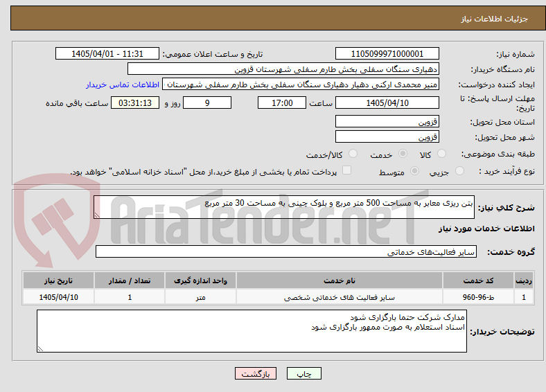546x392 pixels.
Task: Click the ردیف column header
Action: tap(524, 280)
